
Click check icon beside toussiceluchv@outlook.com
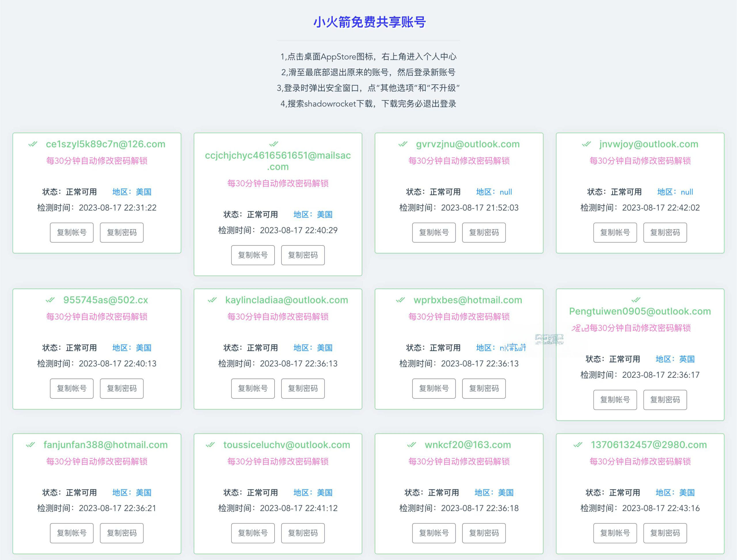click(210, 445)
